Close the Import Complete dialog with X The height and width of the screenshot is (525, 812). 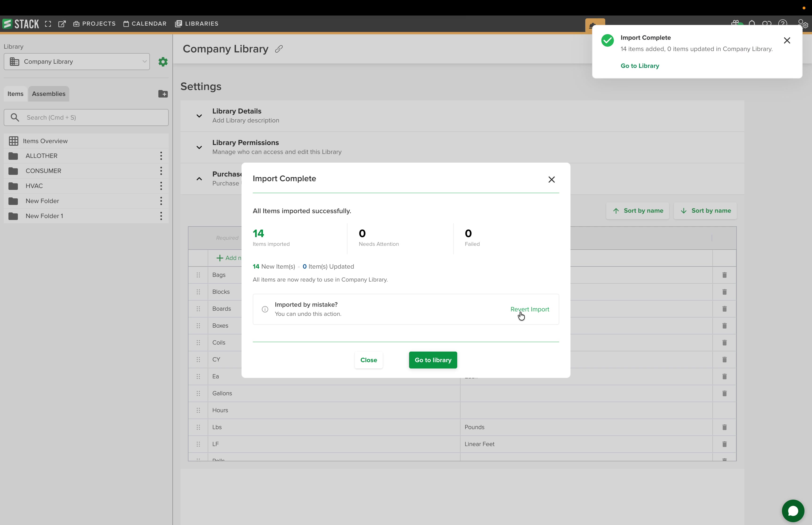pyautogui.click(x=551, y=180)
